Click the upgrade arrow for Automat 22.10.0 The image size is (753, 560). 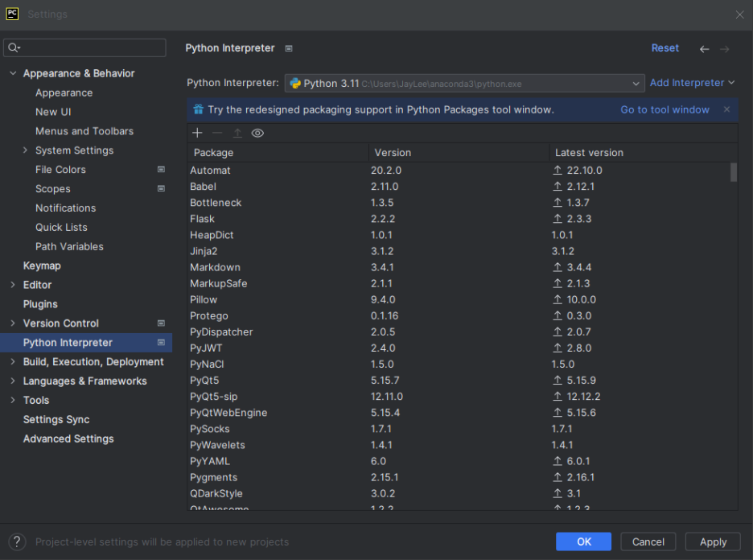(x=557, y=170)
